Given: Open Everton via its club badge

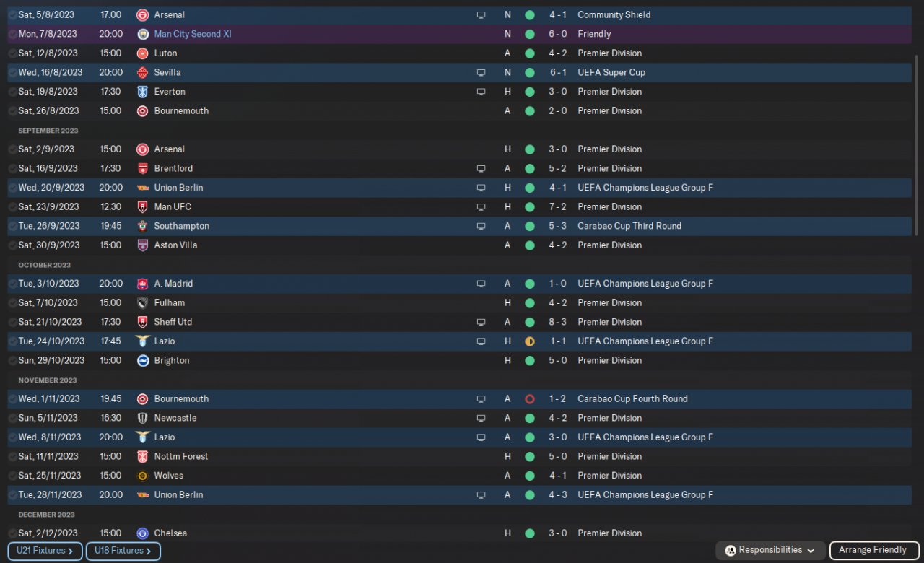Looking at the screenshot, I should (x=143, y=92).
